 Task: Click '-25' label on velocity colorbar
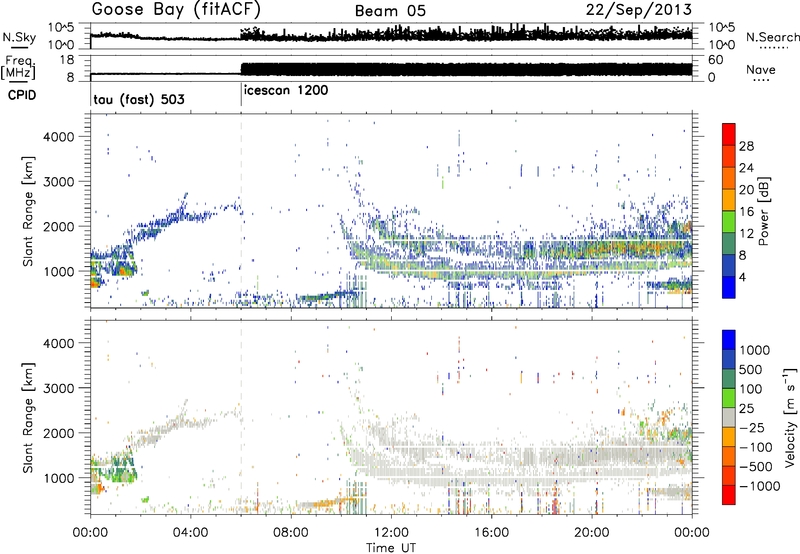pyautogui.click(x=752, y=427)
